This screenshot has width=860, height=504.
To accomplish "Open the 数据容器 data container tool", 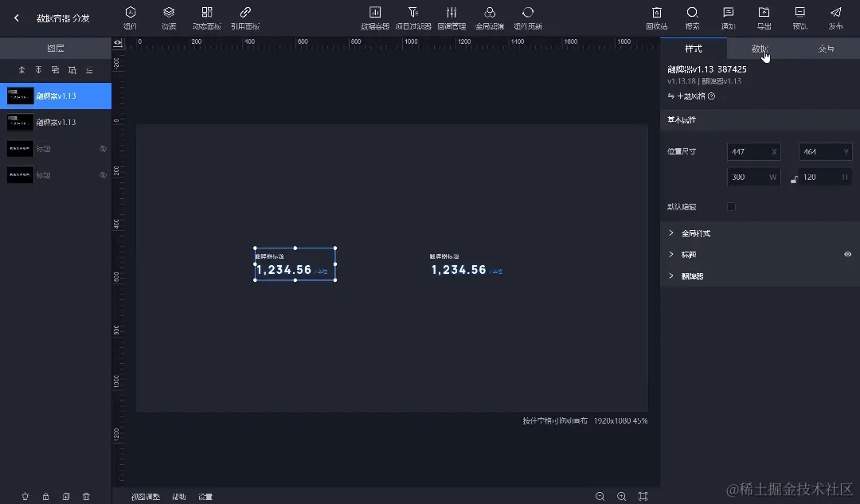I will (375, 18).
